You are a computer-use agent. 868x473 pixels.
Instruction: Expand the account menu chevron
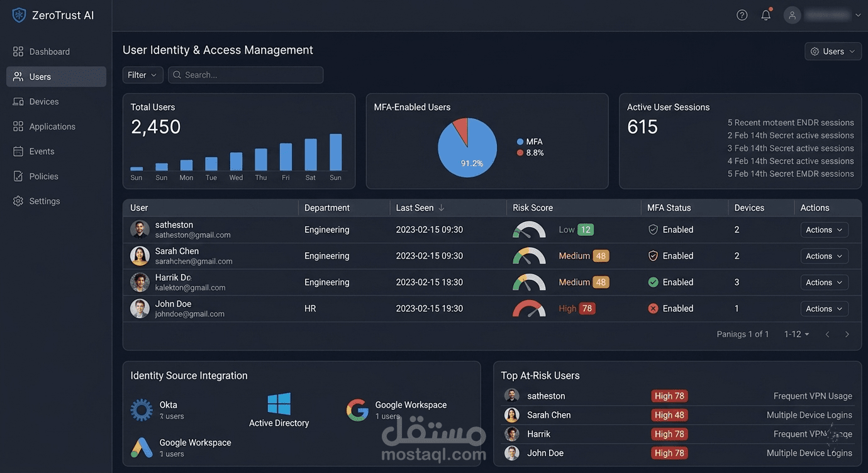[858, 15]
